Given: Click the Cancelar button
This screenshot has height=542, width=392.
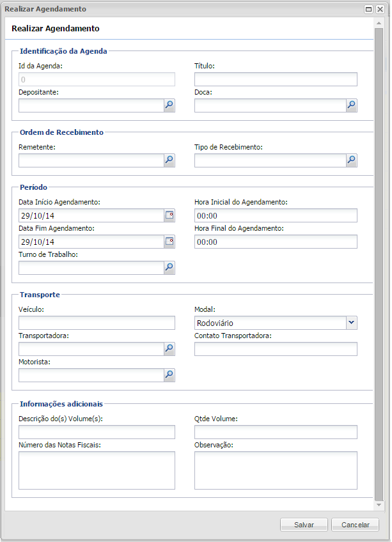Looking at the screenshot, I should pyautogui.click(x=356, y=525).
